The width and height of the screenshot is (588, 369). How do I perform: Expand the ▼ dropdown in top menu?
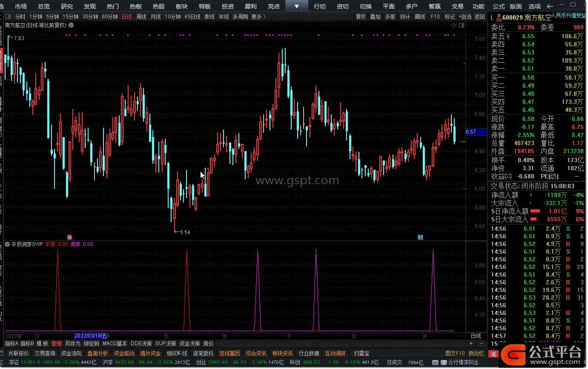(x=297, y=6)
